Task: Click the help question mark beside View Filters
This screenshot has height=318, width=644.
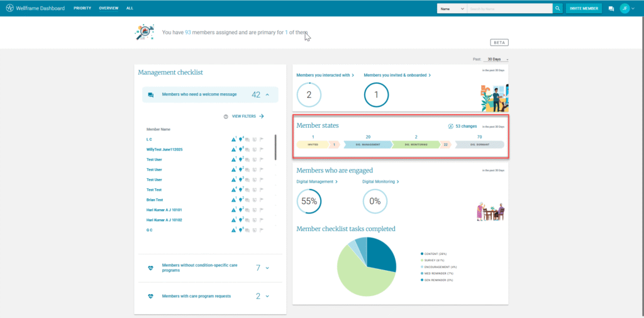Action: (x=226, y=116)
